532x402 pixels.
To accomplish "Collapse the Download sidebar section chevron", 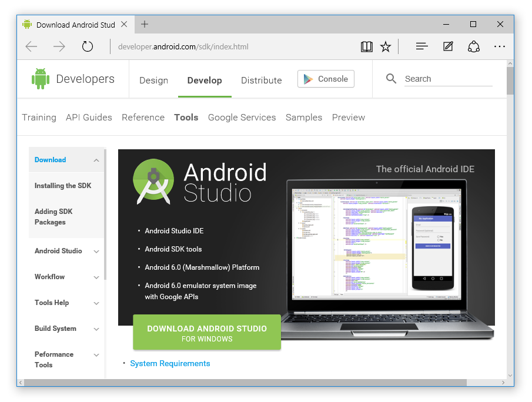I will pyautogui.click(x=96, y=160).
